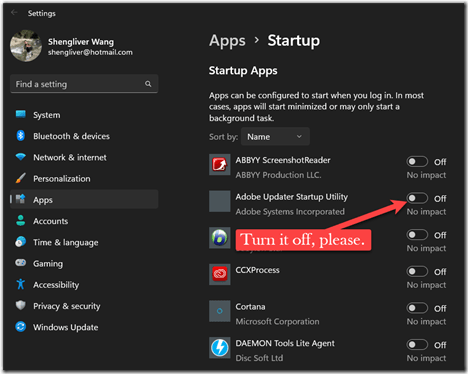Open System settings label
468x374 pixels.
click(x=47, y=115)
